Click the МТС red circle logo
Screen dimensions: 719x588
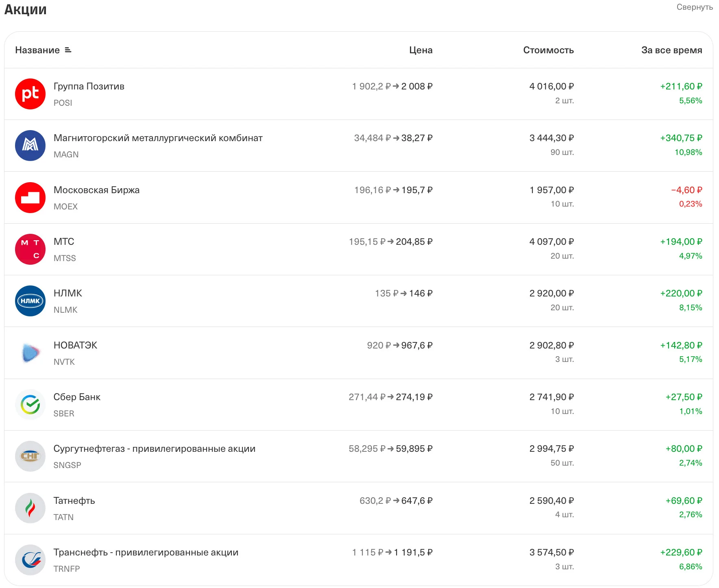click(30, 249)
